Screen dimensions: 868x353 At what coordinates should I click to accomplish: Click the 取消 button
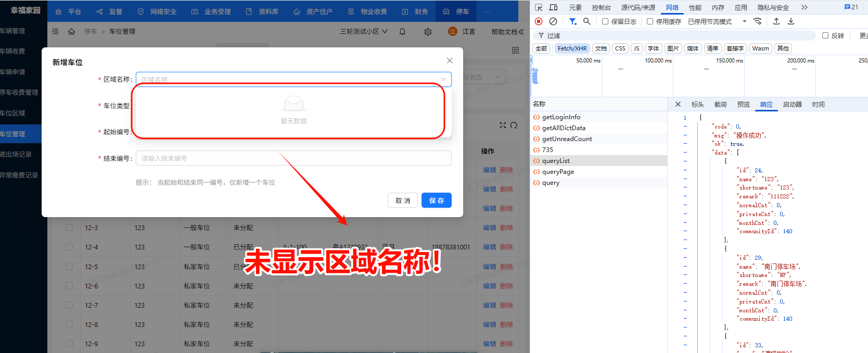point(403,200)
